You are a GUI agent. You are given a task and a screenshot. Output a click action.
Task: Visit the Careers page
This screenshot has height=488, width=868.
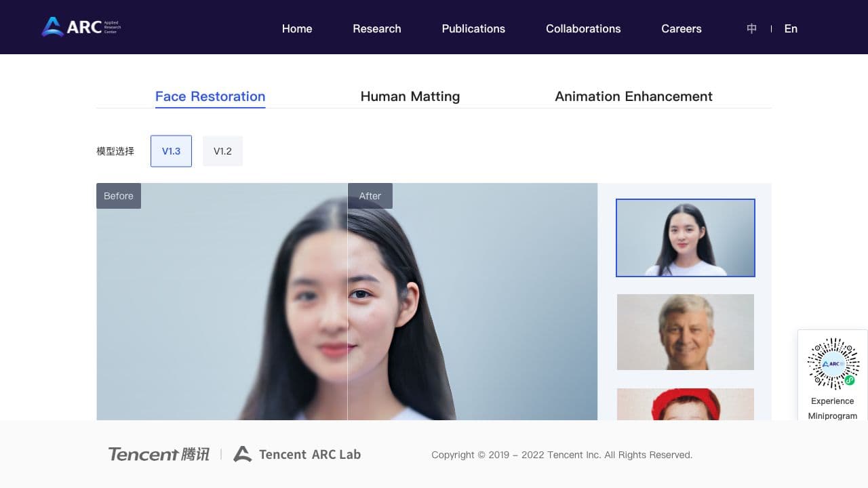pyautogui.click(x=681, y=28)
